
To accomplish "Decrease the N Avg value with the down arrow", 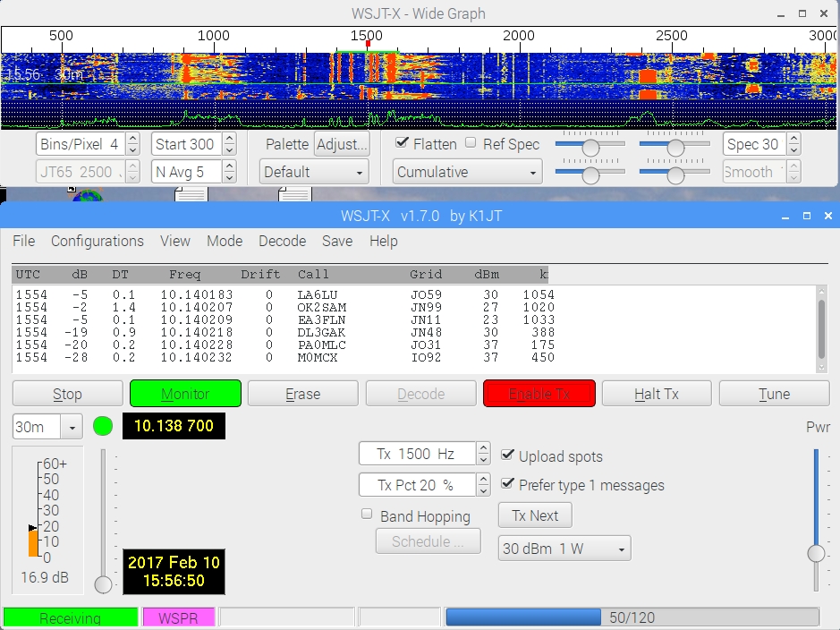I will click(229, 178).
